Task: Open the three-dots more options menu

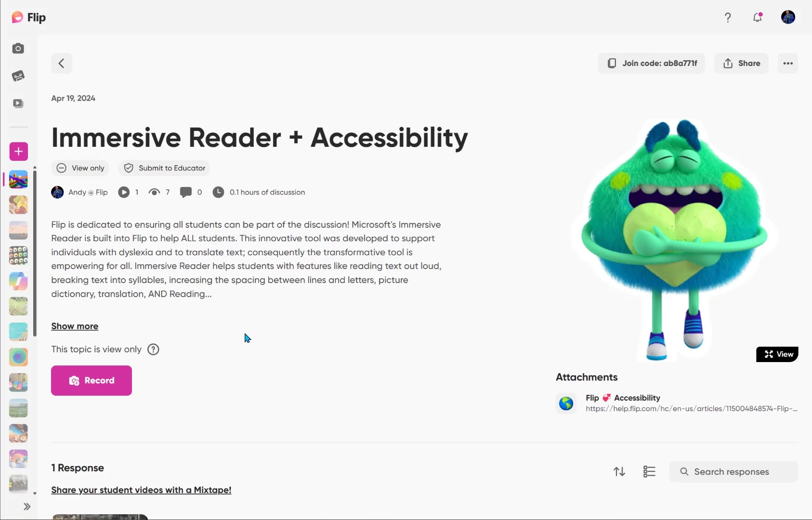Action: click(x=788, y=64)
